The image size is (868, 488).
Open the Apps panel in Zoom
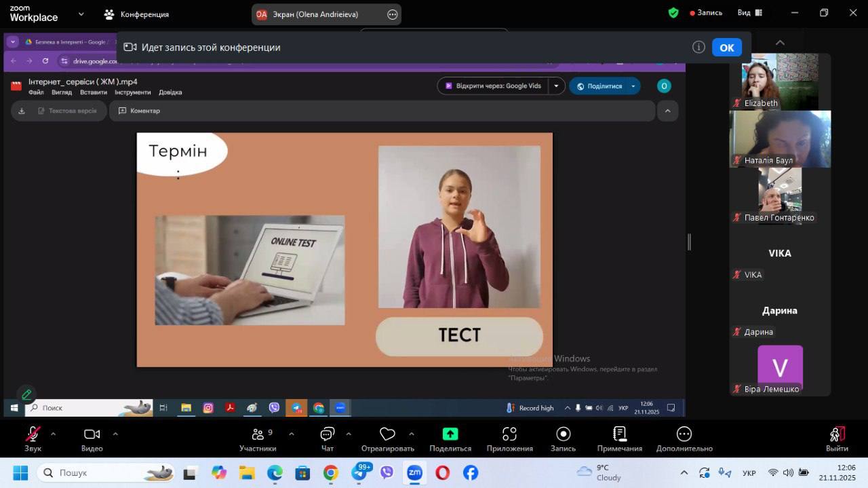pos(509,435)
